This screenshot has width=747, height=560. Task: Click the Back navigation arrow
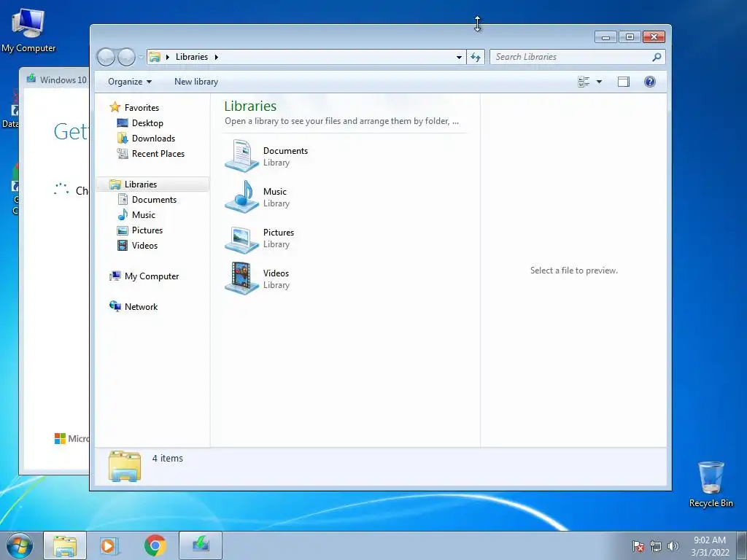point(106,57)
